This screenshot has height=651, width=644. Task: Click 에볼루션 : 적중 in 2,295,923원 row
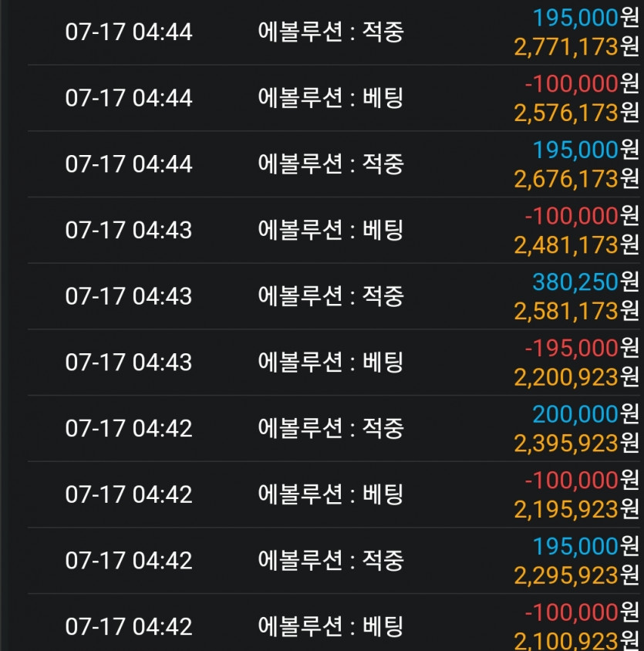tap(331, 560)
